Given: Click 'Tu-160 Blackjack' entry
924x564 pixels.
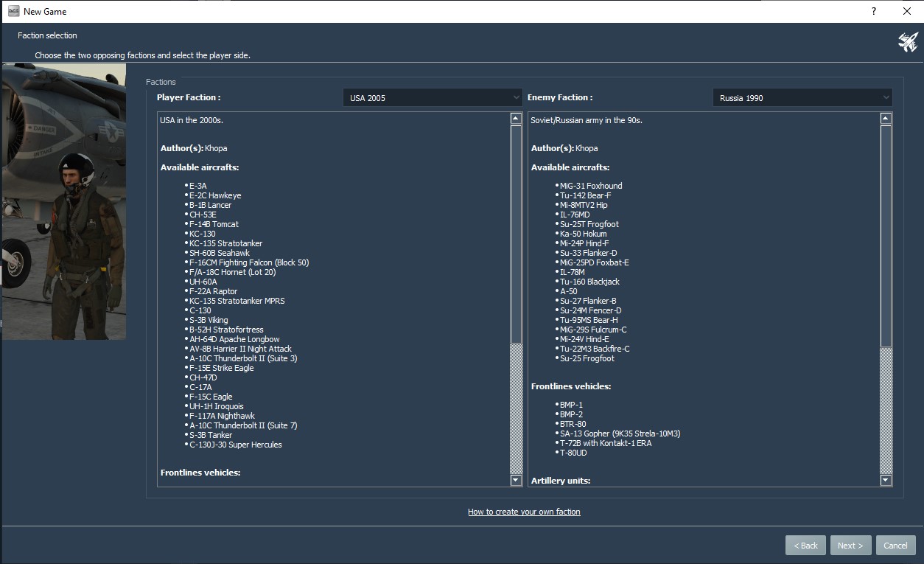Looking at the screenshot, I should (x=589, y=282).
